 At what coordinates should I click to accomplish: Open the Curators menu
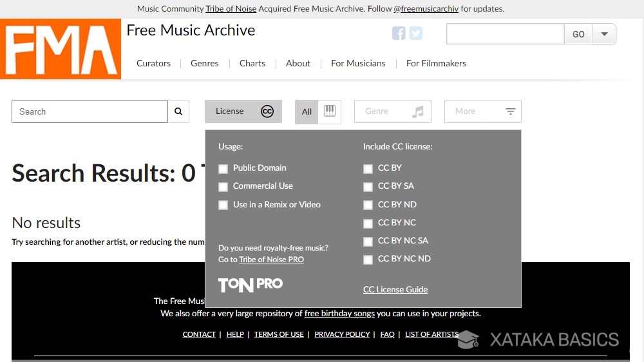tap(154, 63)
